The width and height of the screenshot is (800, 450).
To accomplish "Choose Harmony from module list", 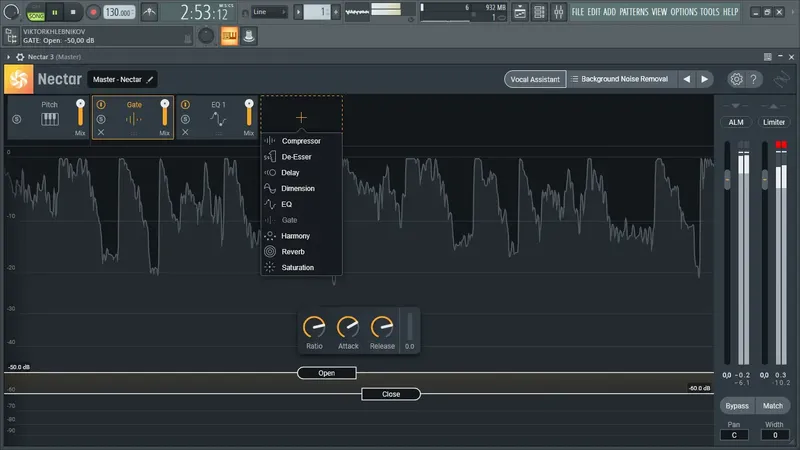I will pyautogui.click(x=301, y=236).
